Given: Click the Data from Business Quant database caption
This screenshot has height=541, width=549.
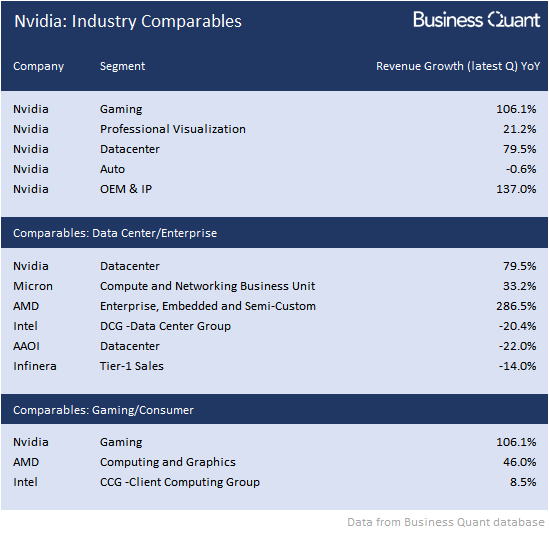Looking at the screenshot, I should coord(446,522).
